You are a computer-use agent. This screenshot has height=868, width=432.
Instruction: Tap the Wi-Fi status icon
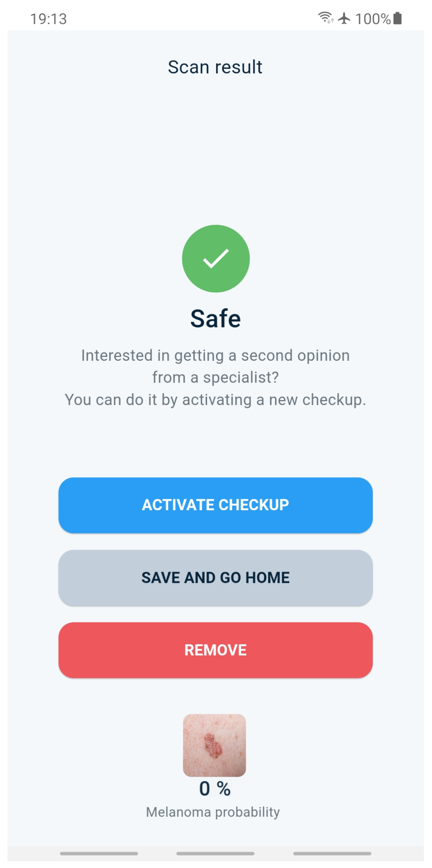click(325, 18)
